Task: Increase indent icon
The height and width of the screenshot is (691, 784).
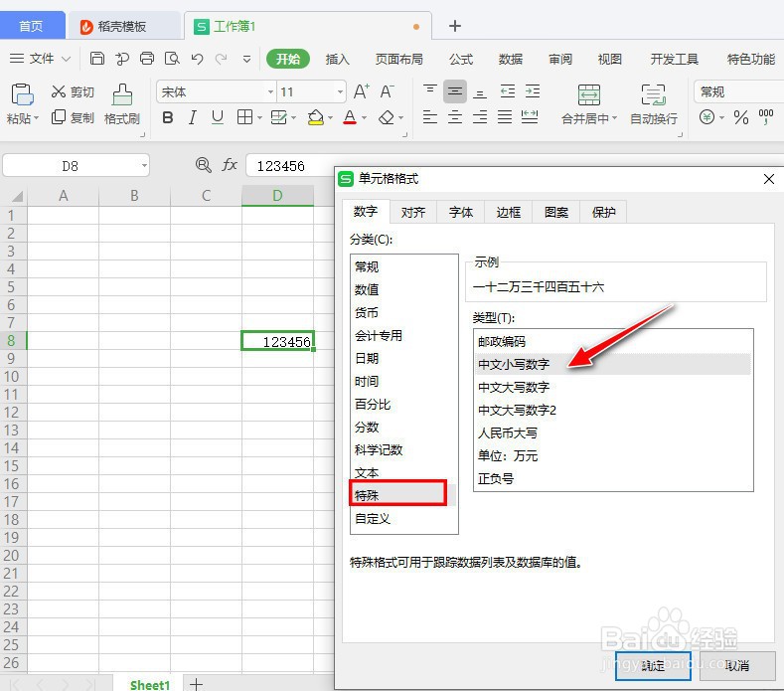Action: pos(533,91)
